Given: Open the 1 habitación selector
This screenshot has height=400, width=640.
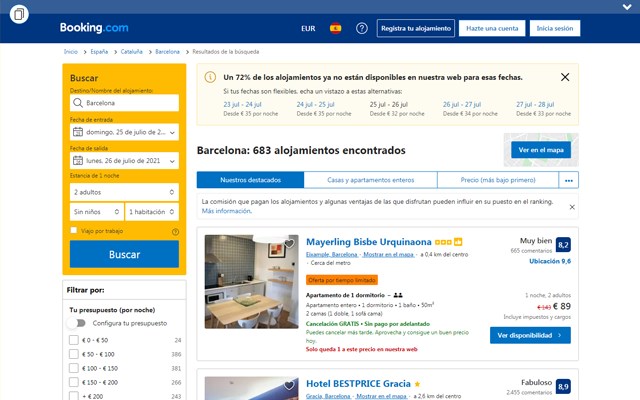Looking at the screenshot, I should pos(152,211).
